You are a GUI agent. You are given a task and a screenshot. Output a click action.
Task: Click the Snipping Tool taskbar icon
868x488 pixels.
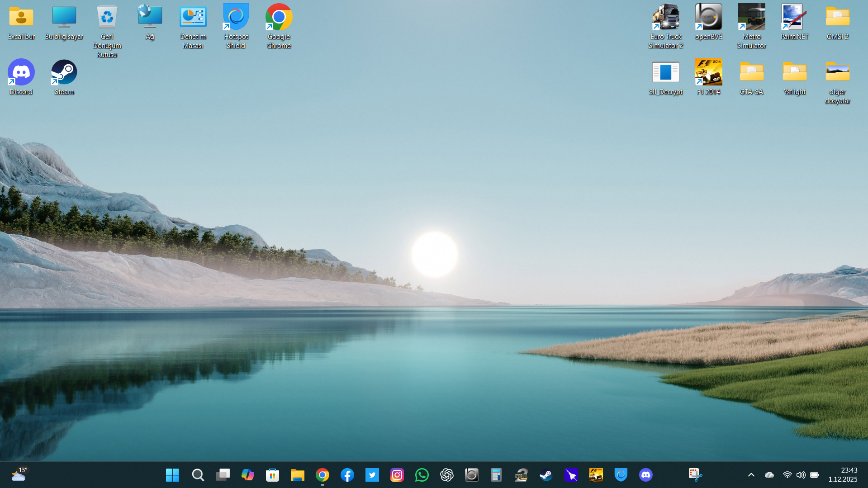pos(695,475)
